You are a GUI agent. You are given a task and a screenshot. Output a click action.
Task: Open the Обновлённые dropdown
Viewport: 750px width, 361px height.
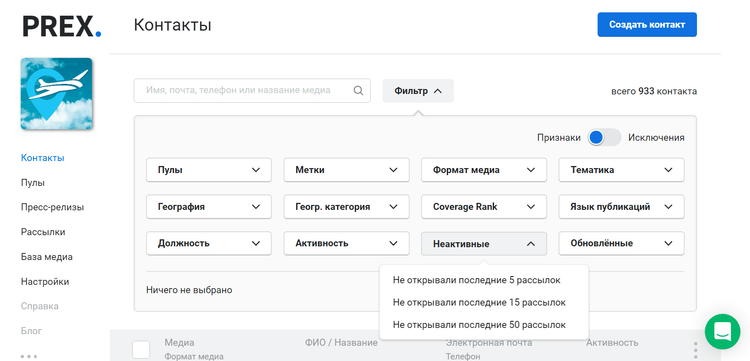coord(621,243)
